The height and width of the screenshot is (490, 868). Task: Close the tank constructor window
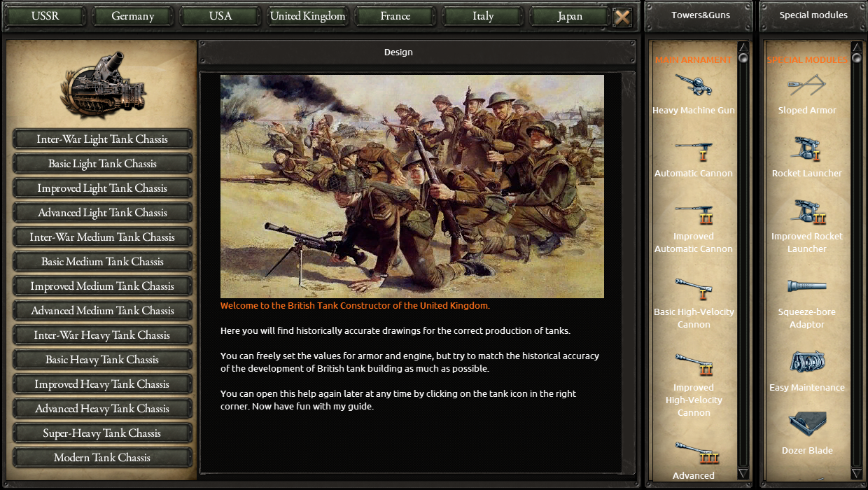[x=622, y=17]
